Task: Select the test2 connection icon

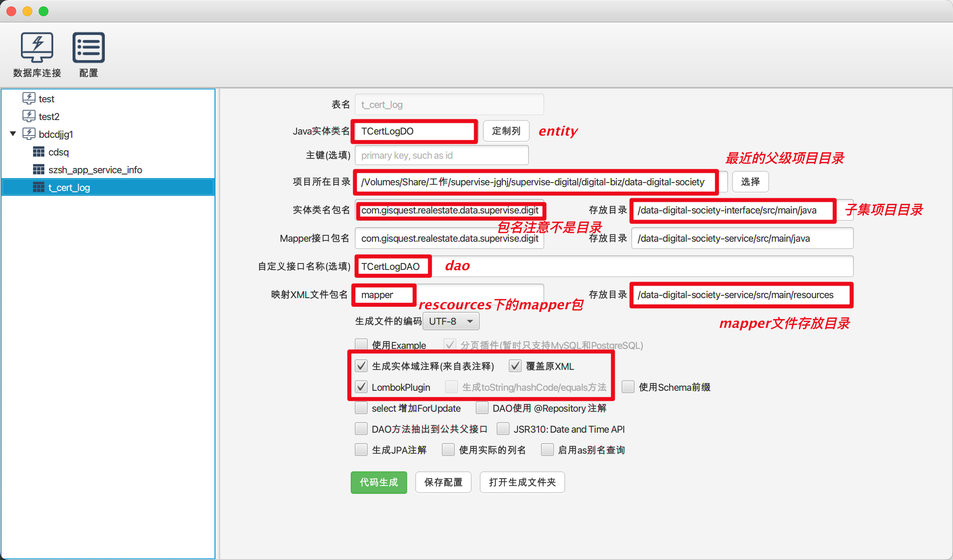Action: pos(29,116)
